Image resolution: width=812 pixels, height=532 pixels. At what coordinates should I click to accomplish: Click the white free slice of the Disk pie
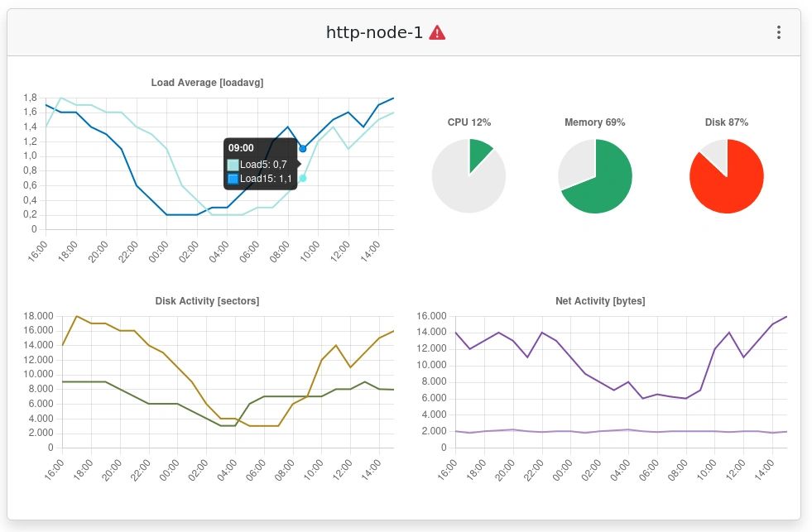714,153
